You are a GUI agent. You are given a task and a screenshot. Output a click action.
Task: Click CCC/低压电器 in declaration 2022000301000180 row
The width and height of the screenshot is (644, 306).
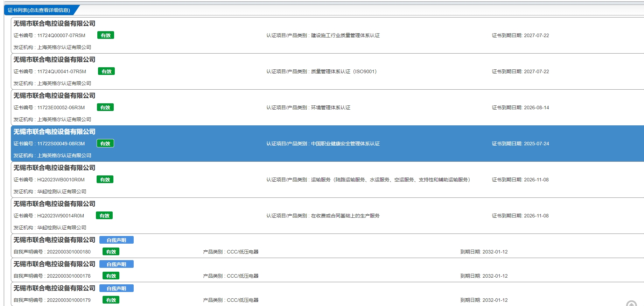(x=243, y=252)
